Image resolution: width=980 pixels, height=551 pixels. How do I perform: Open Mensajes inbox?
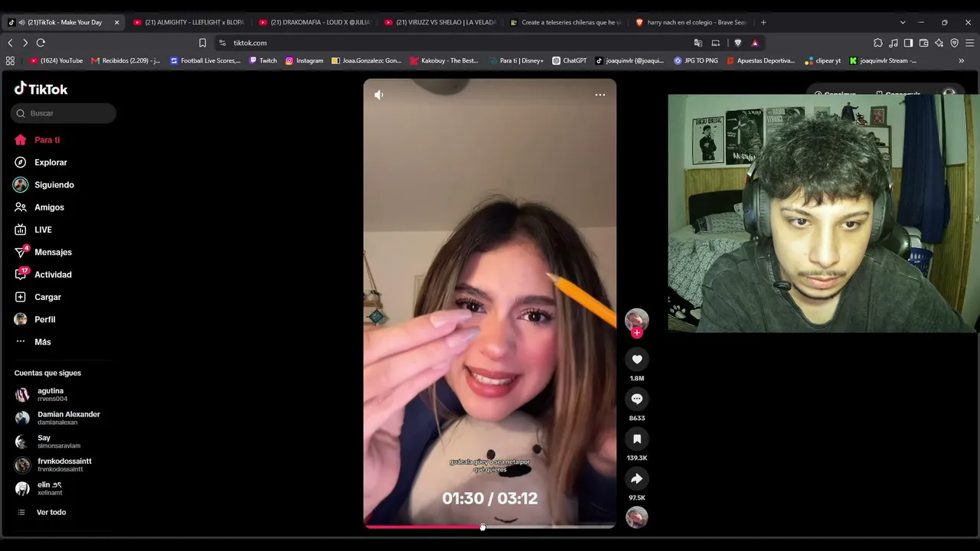[x=43, y=252]
